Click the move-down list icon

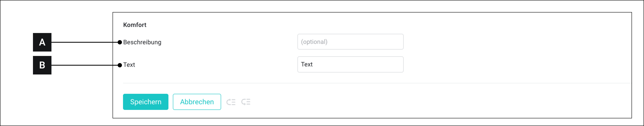[246, 102]
